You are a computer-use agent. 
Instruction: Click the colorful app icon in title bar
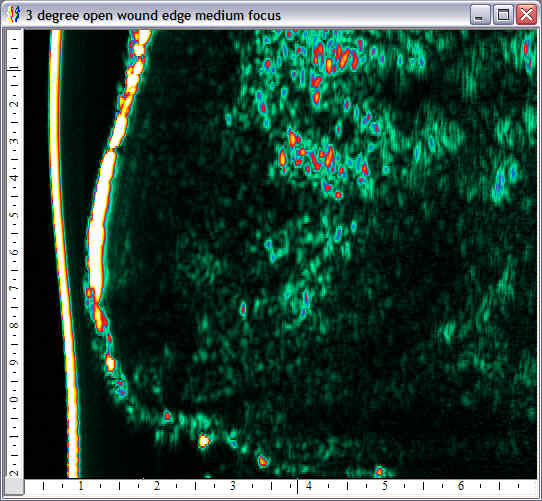click(14, 15)
